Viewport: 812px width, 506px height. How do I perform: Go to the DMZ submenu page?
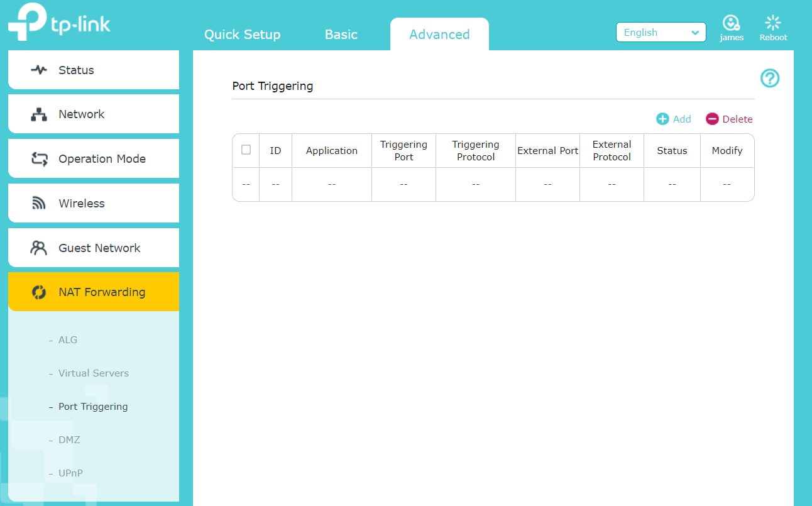pos(69,440)
